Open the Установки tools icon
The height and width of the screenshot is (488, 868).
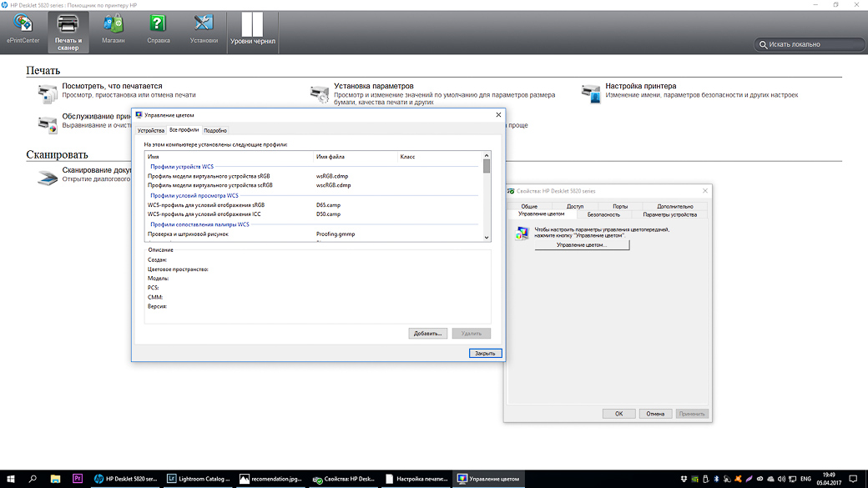(x=204, y=29)
